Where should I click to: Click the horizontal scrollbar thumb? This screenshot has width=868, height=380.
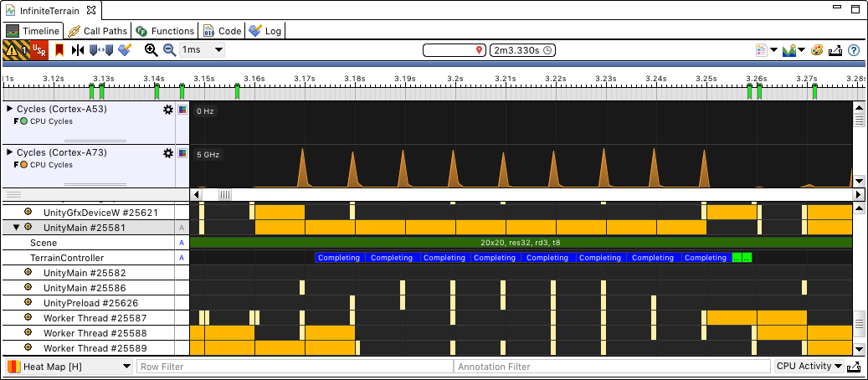[225, 194]
